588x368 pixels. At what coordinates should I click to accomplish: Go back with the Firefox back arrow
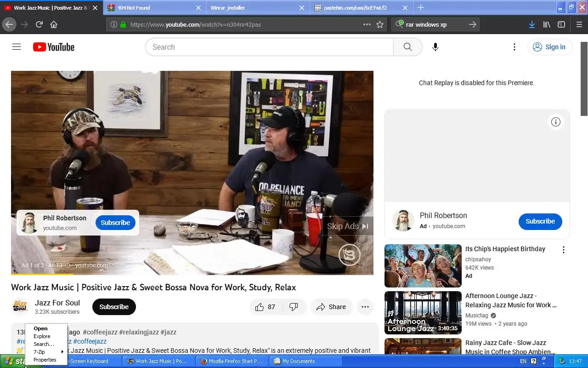coord(9,24)
